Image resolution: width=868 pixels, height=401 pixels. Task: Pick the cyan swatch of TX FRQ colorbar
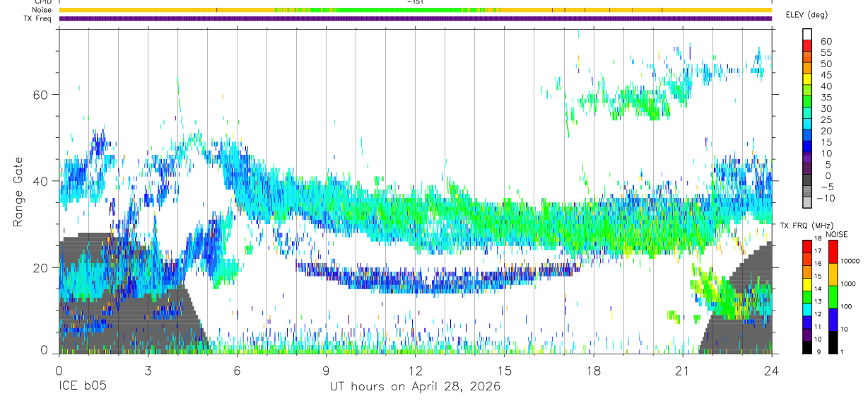coord(807,310)
